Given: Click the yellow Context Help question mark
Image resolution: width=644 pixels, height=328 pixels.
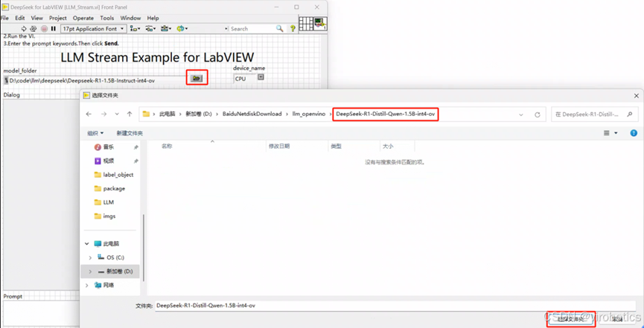Looking at the screenshot, I should tap(293, 29).
